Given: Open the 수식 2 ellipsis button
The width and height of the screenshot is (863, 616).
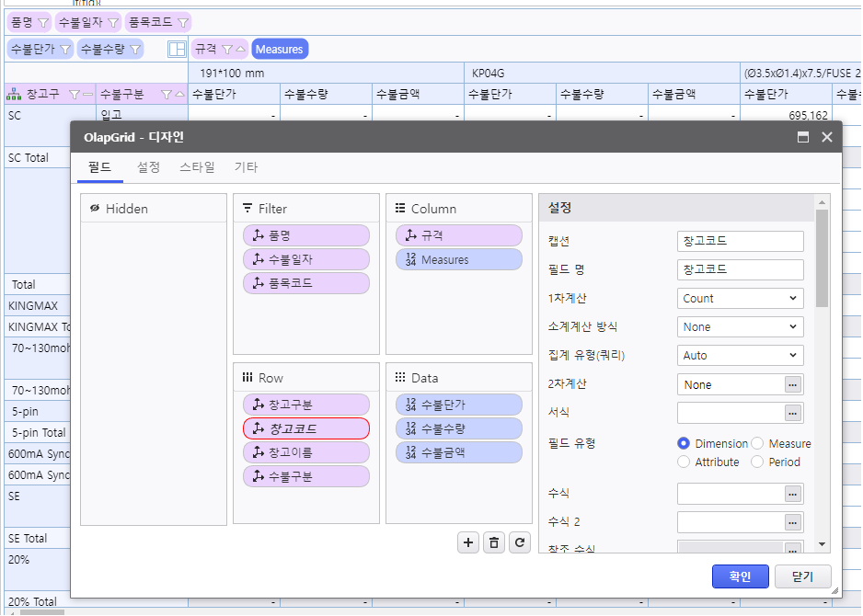Looking at the screenshot, I should [x=792, y=522].
